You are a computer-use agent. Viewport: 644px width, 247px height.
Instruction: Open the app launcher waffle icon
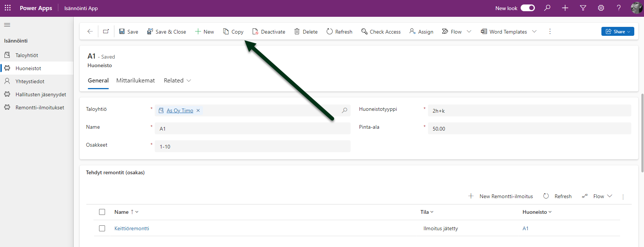(7, 8)
